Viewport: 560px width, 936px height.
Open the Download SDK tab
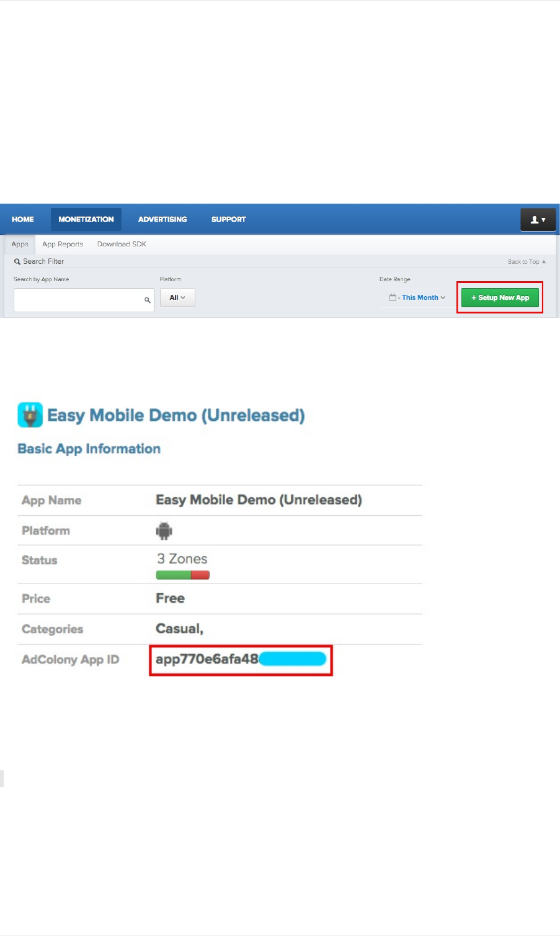tap(122, 244)
